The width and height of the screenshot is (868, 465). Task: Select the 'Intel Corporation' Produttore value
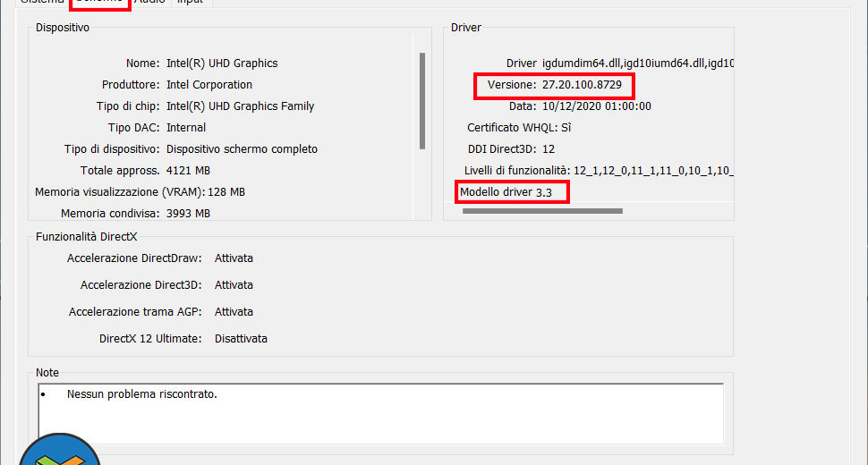209,85
